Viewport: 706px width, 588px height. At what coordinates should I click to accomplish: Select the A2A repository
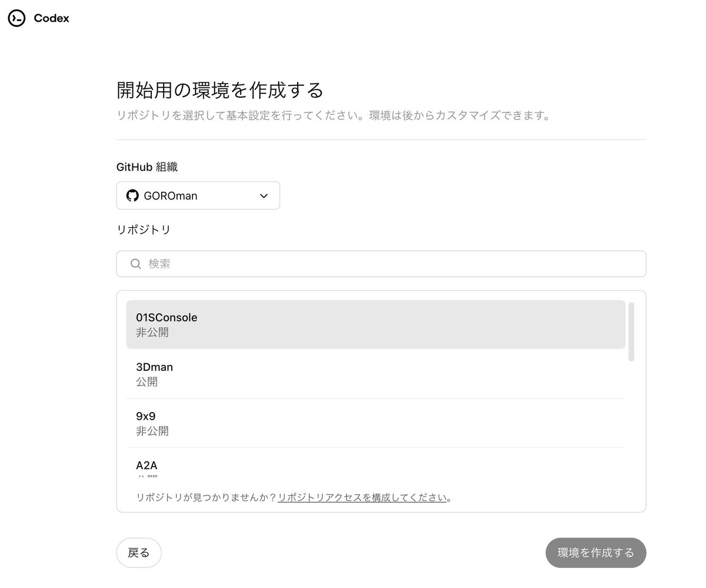click(376, 463)
